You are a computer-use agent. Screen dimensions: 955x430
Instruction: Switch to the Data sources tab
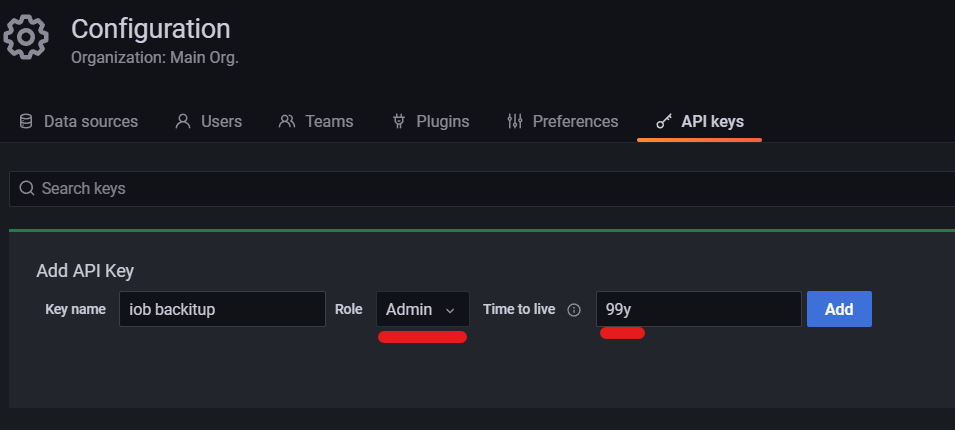(90, 122)
